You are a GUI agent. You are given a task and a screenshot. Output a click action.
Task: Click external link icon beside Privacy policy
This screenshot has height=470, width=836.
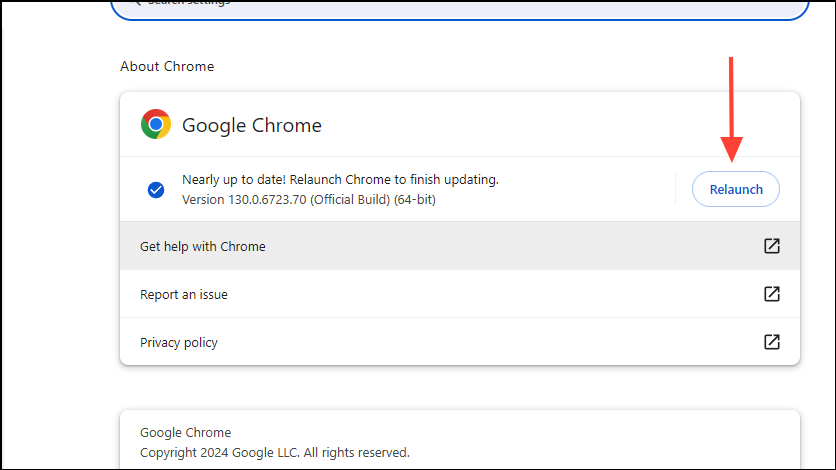[x=772, y=342]
